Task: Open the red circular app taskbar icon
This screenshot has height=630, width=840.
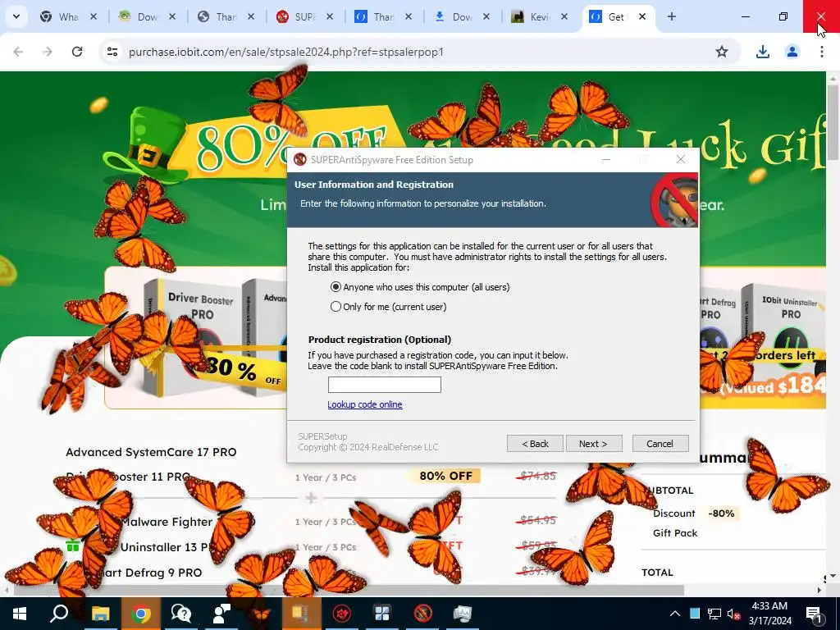Action: [342, 614]
